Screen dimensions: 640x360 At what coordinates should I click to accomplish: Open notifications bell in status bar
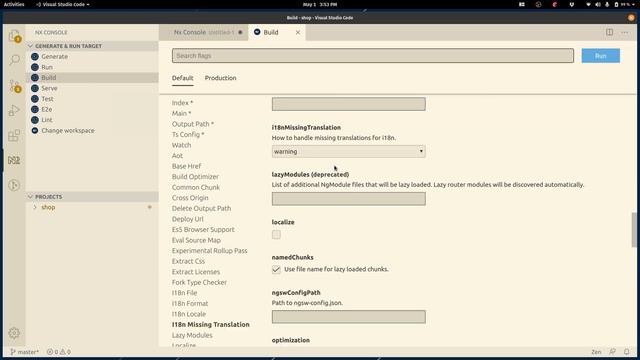tap(627, 351)
